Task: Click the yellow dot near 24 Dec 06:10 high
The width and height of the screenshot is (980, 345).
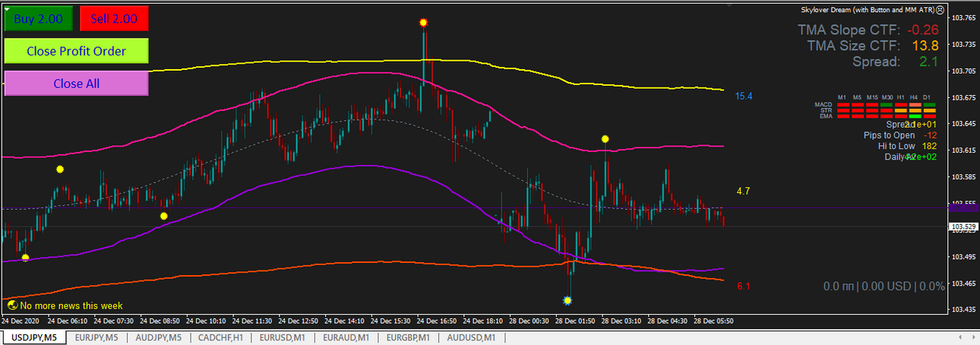Action: point(60,169)
